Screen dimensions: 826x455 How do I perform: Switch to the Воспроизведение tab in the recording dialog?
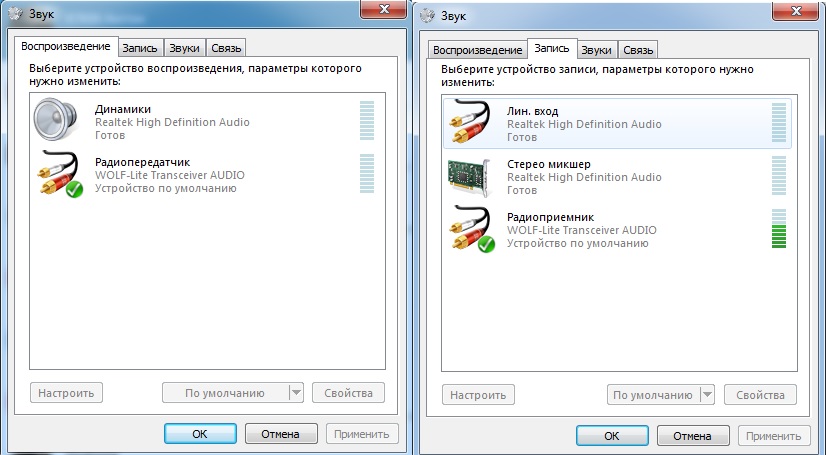pos(476,50)
